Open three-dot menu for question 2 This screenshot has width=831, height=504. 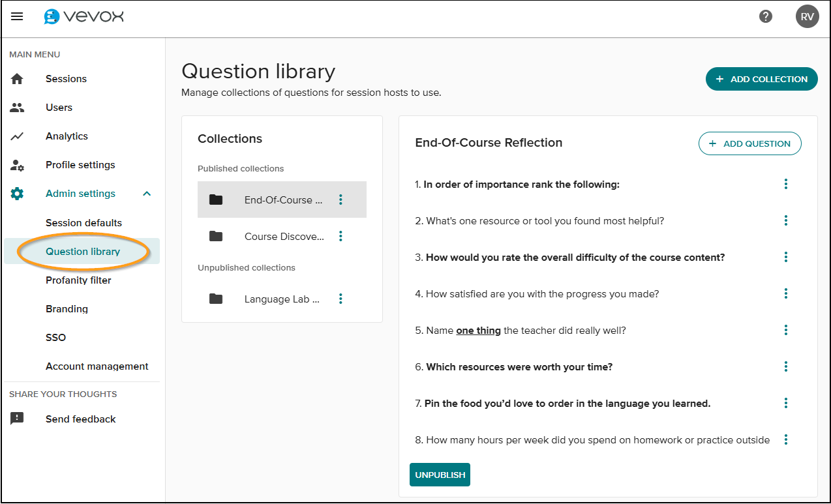point(786,220)
